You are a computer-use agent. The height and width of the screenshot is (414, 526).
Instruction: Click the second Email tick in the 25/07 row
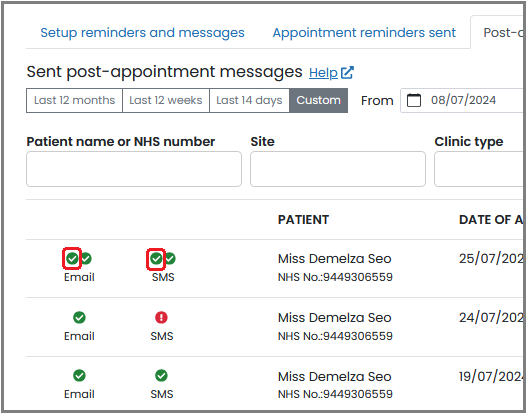pos(86,258)
